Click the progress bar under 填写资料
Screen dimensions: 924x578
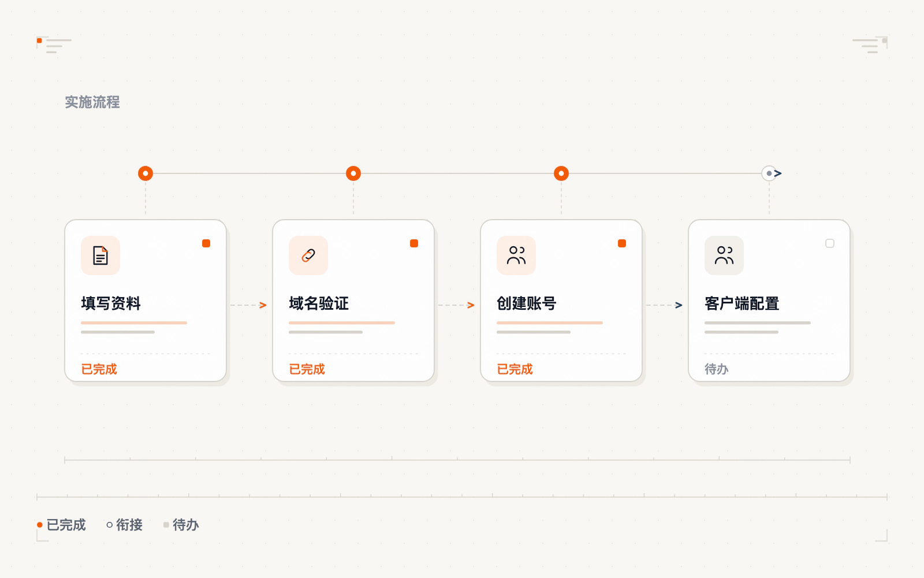coord(134,323)
